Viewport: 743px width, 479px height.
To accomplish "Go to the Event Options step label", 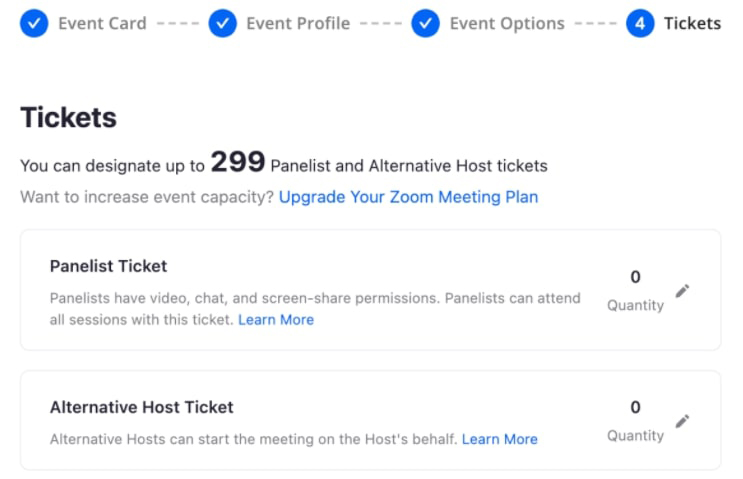I will coord(507,23).
